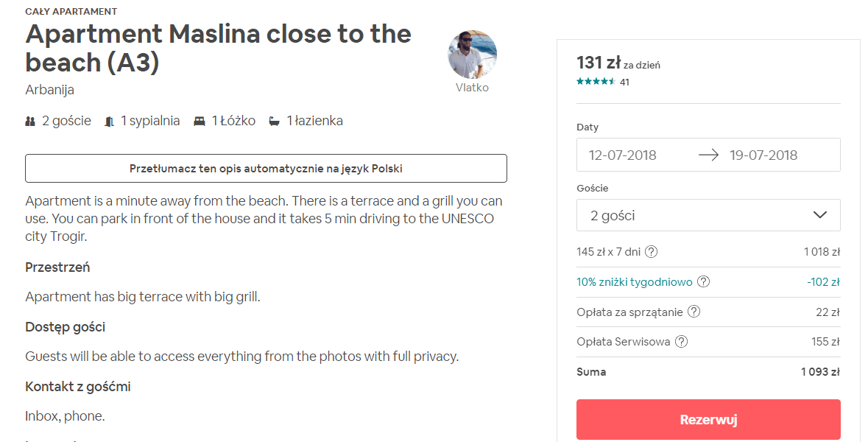
Task: Click the bed icon beside 1 Łóżko
Action: (200, 122)
